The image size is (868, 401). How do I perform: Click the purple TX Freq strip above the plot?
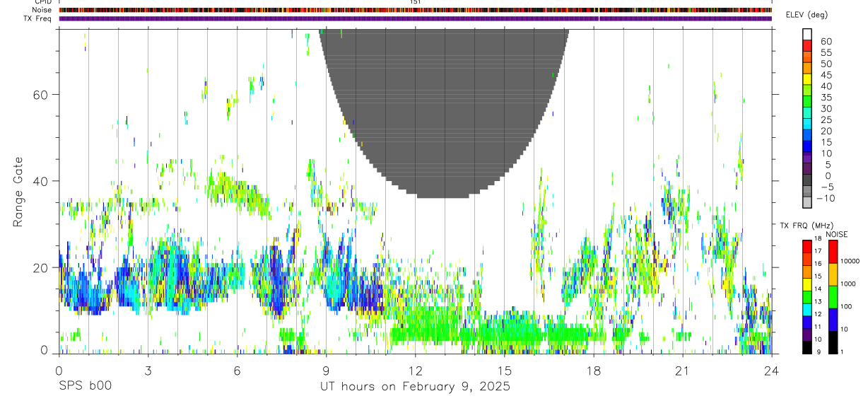(415, 18)
